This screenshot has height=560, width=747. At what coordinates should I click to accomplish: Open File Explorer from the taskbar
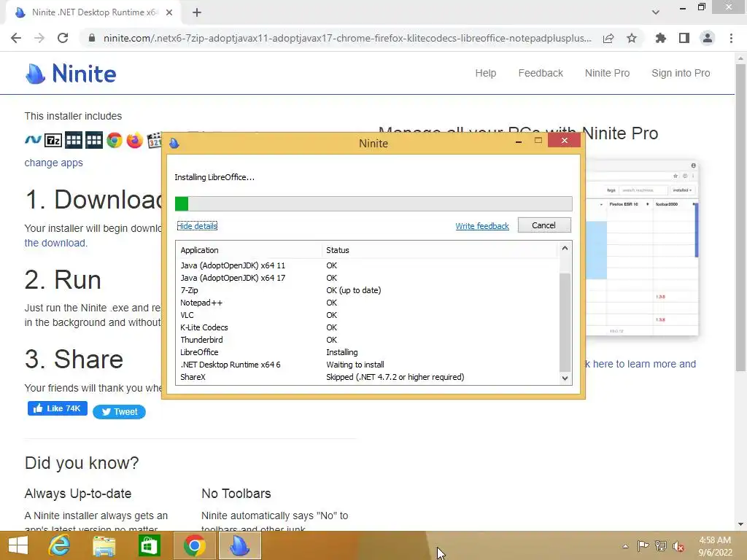click(x=104, y=545)
